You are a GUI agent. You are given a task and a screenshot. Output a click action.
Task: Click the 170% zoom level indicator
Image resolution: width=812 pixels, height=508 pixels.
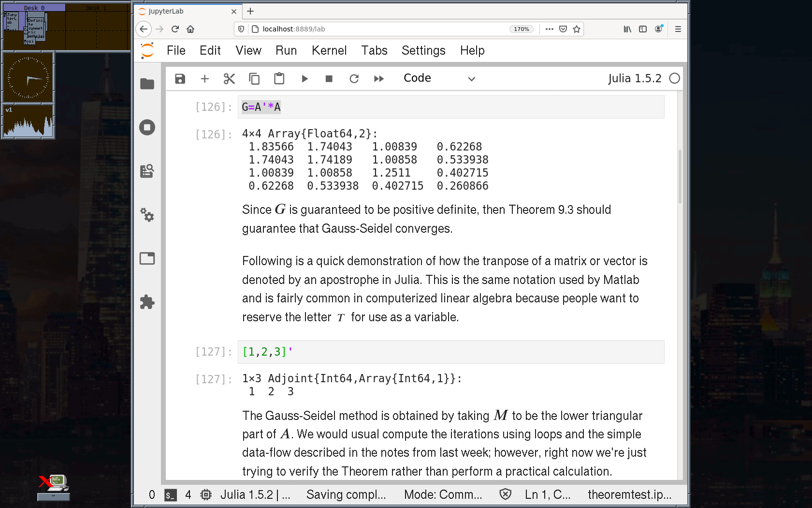(x=521, y=29)
